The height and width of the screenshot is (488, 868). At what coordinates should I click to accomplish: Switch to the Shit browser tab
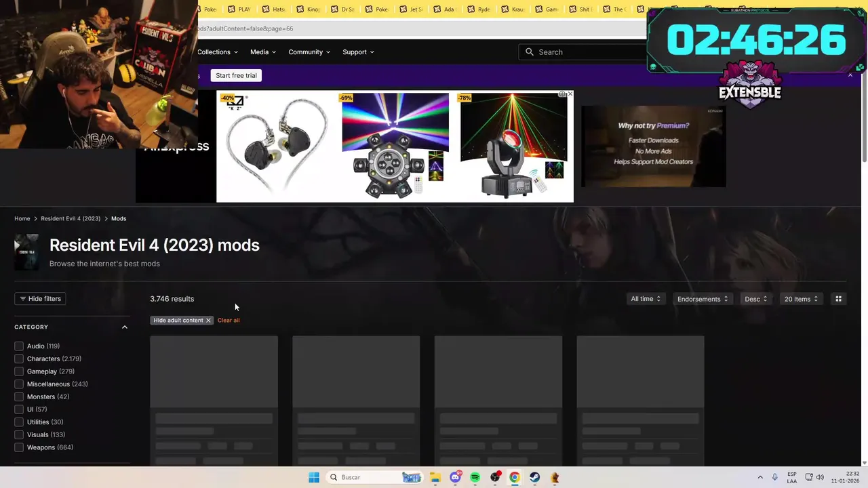pos(582,9)
